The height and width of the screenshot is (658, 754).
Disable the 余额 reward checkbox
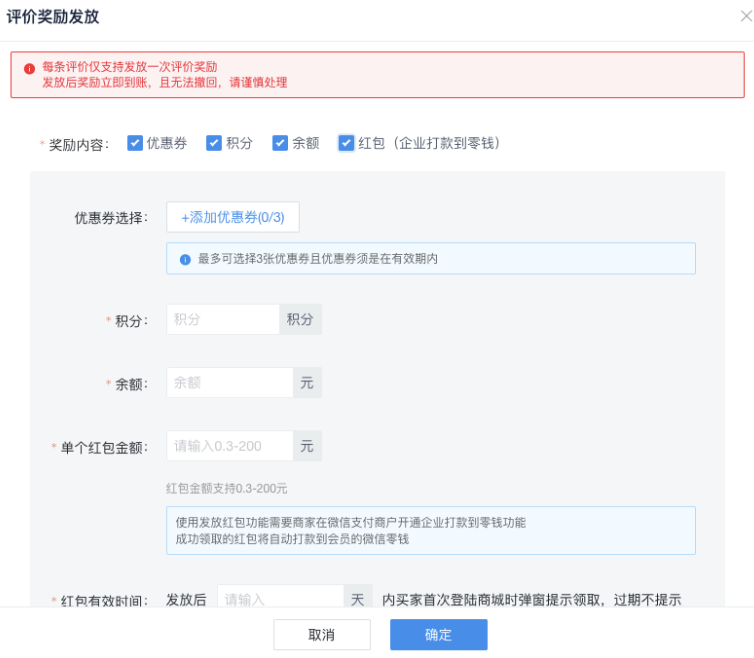point(280,143)
